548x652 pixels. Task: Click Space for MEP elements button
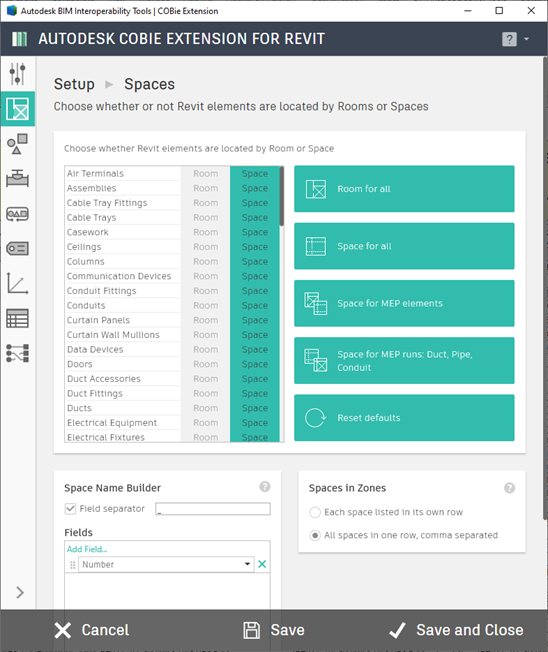click(x=404, y=303)
